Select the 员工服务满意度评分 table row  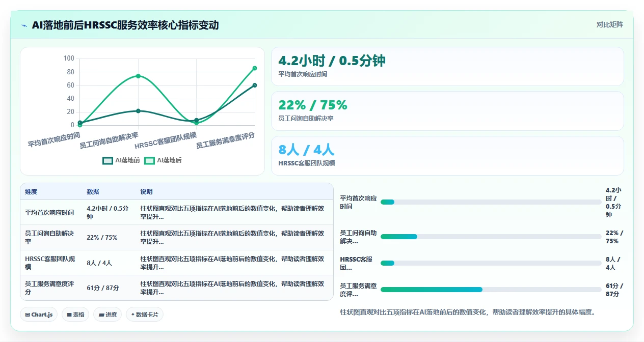177,288
